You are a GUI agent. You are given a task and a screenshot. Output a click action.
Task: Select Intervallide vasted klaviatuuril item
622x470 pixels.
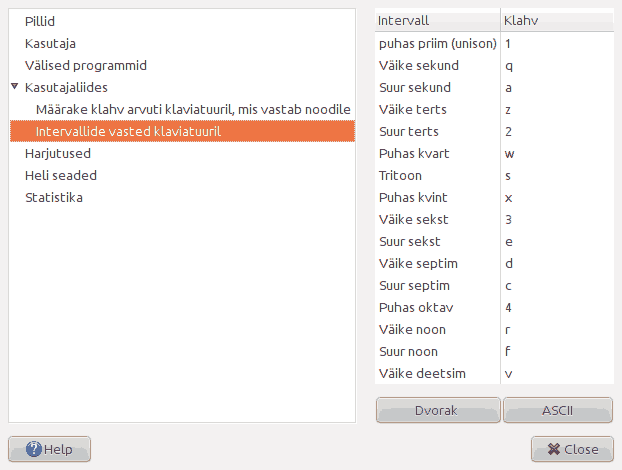point(182,131)
